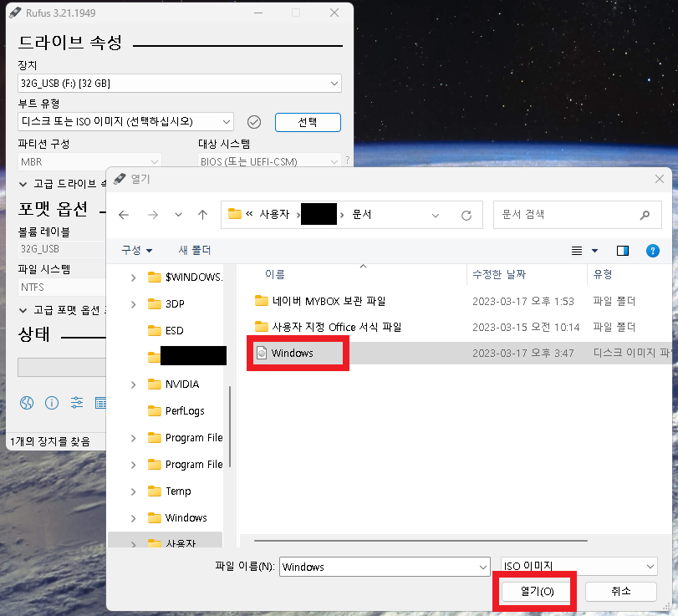
Task: Click the 2023-03-17 오후 3:47 date cell
Action: 523,354
